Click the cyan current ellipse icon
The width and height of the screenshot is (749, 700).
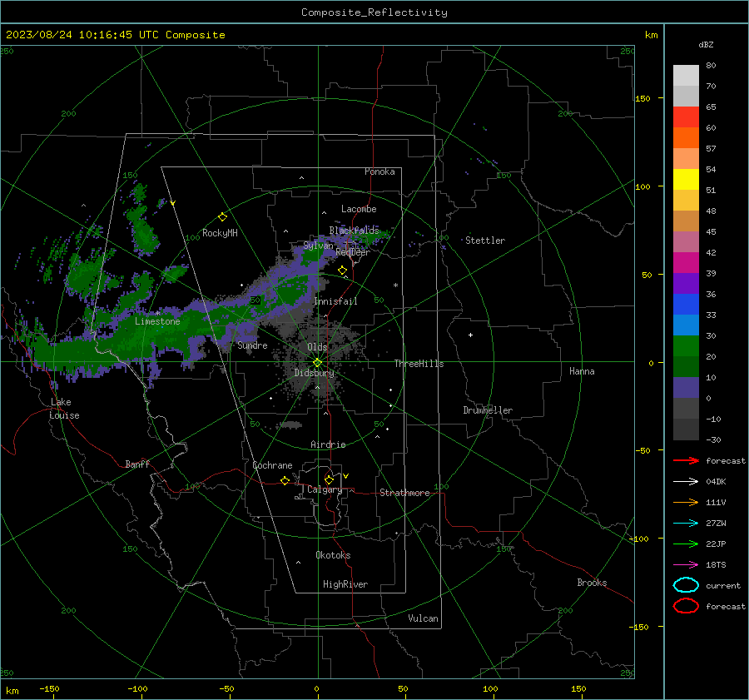click(686, 585)
